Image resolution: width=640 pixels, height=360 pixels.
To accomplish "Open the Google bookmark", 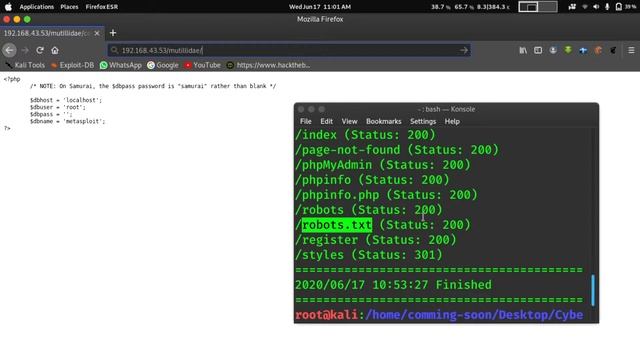I will click(162, 65).
